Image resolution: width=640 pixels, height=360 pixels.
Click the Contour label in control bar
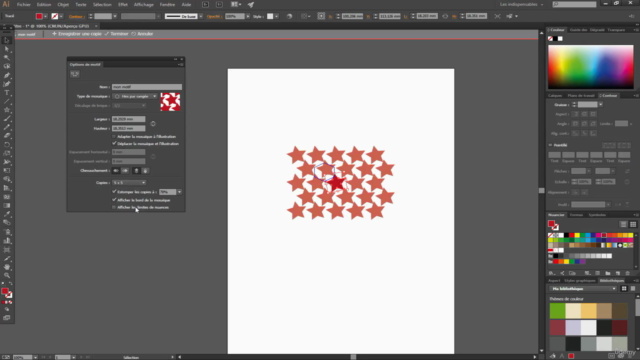coord(76,16)
